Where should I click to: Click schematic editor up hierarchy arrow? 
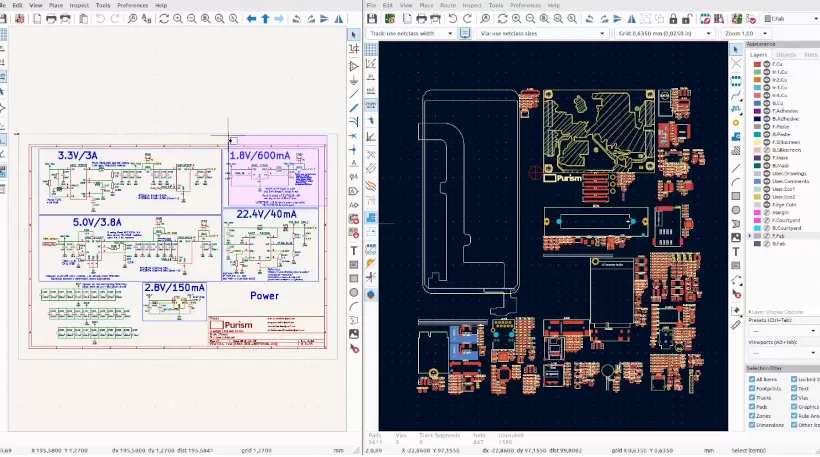[x=265, y=19]
